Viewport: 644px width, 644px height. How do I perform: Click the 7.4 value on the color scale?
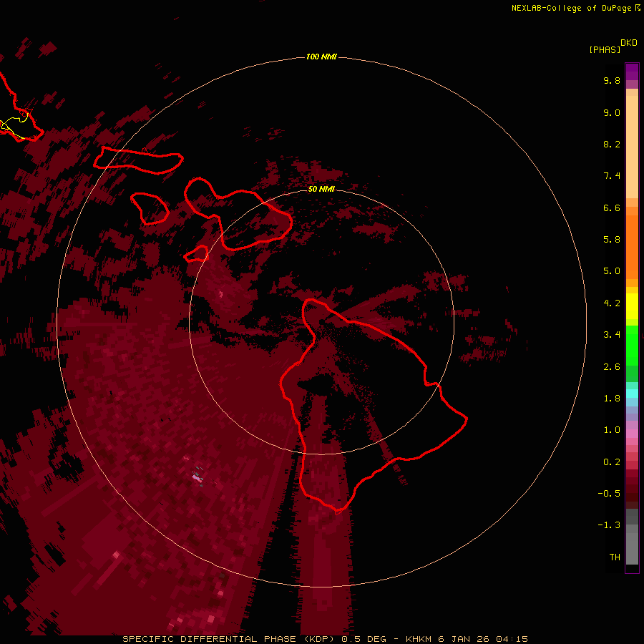point(612,176)
